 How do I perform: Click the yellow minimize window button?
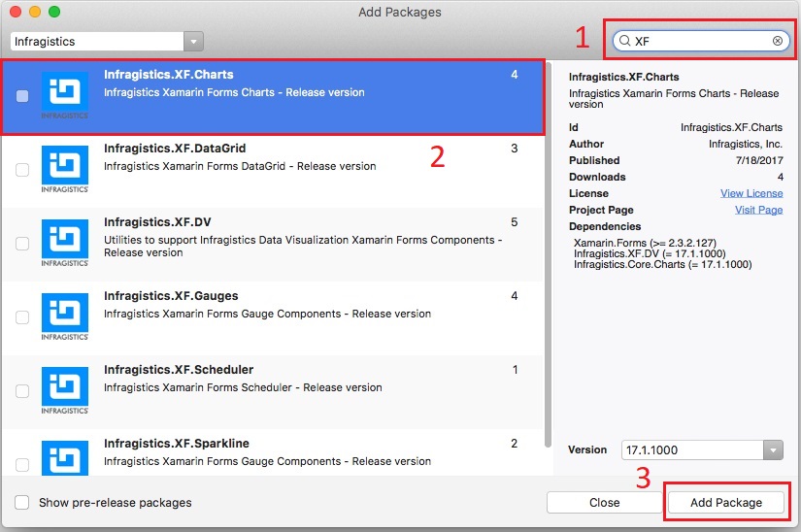(35, 12)
